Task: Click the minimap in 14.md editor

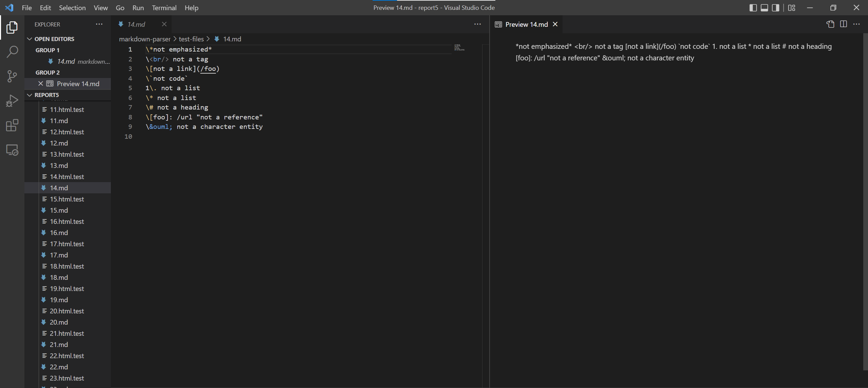Action: (459, 47)
